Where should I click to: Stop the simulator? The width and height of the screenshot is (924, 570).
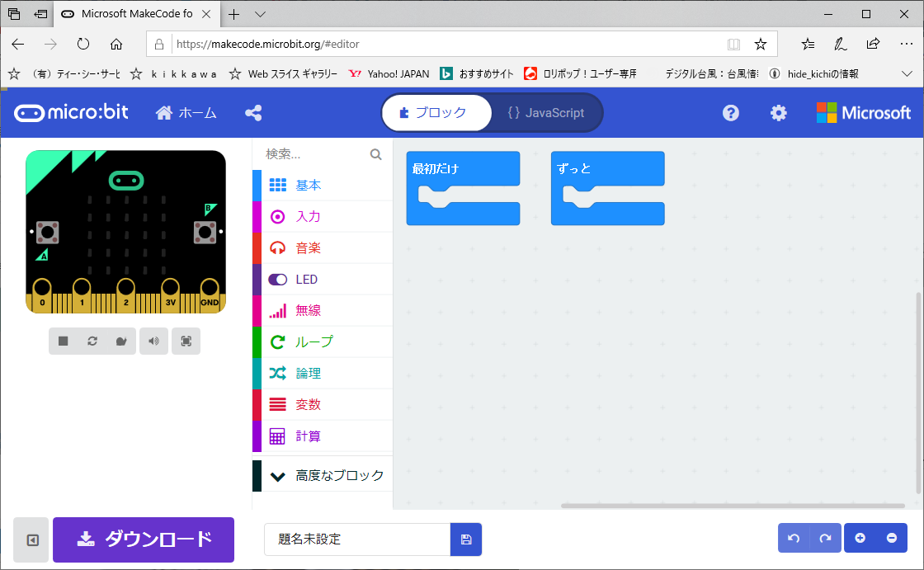(63, 342)
